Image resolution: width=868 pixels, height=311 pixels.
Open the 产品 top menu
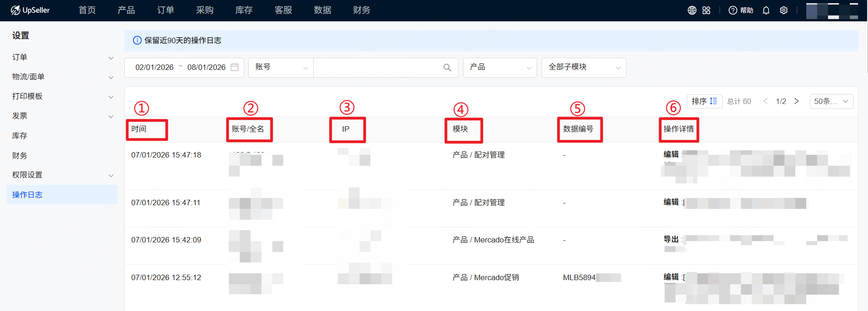[x=126, y=10]
